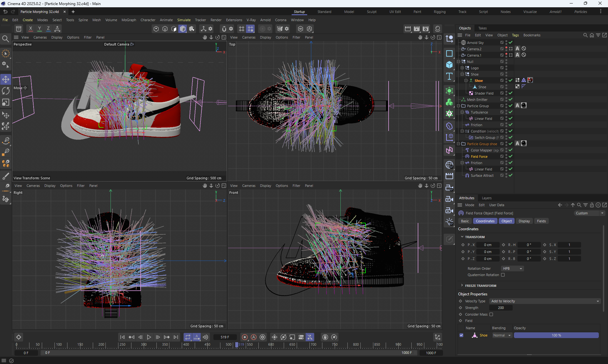The width and height of the screenshot is (608, 364).
Task: Select the Rotate tool
Action: (6, 91)
